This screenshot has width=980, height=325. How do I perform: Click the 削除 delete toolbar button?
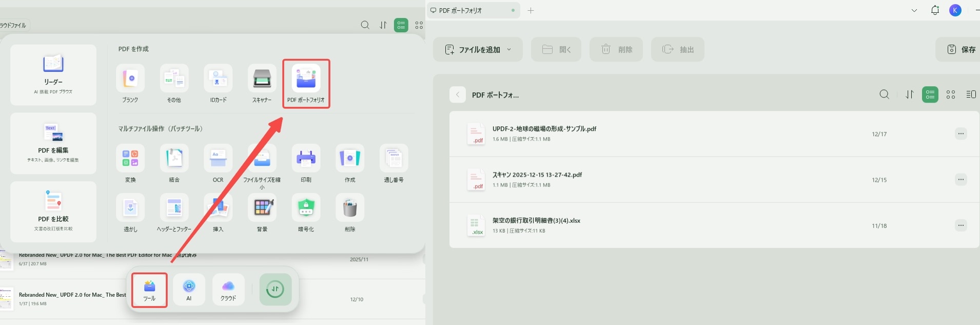pyautogui.click(x=616, y=49)
